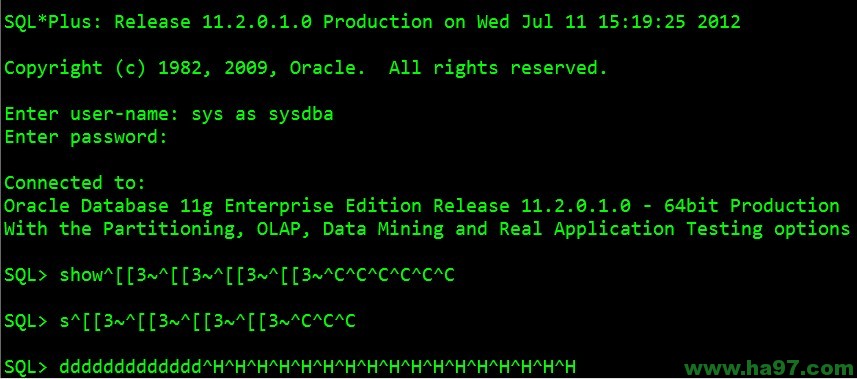The image size is (857, 379).
Task: Click the third SQL> prompt with dddd text
Action: (x=290, y=367)
